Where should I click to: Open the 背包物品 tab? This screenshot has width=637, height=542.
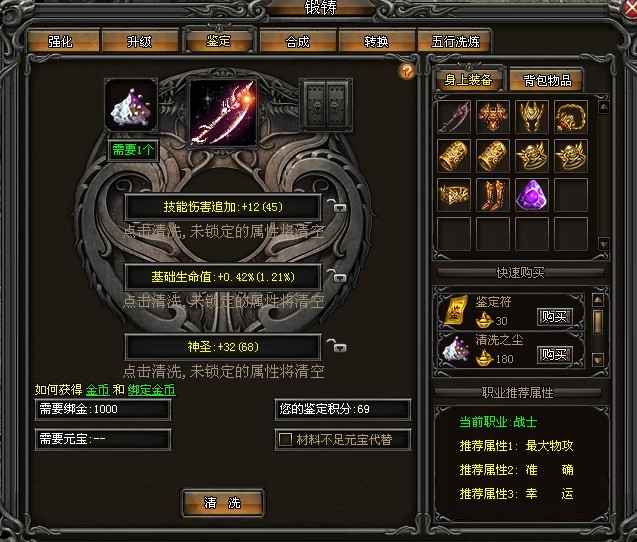547,80
